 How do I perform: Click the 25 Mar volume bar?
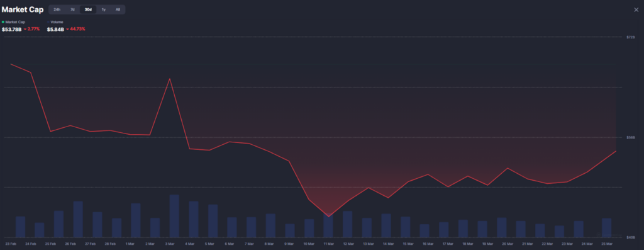point(607,228)
